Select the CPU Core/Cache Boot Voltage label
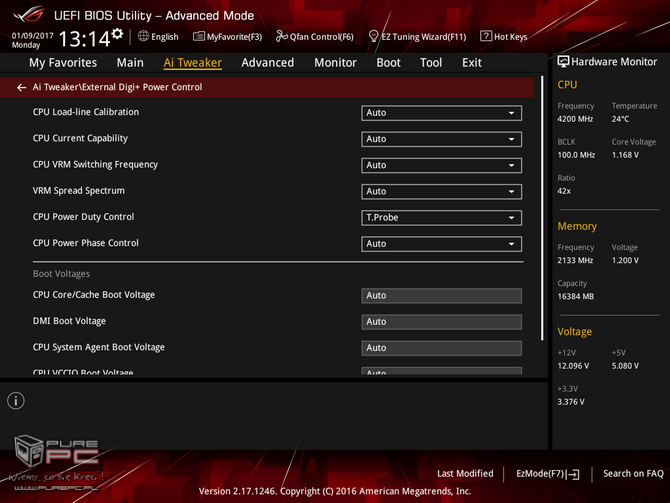This screenshot has height=503, width=670. [x=94, y=295]
